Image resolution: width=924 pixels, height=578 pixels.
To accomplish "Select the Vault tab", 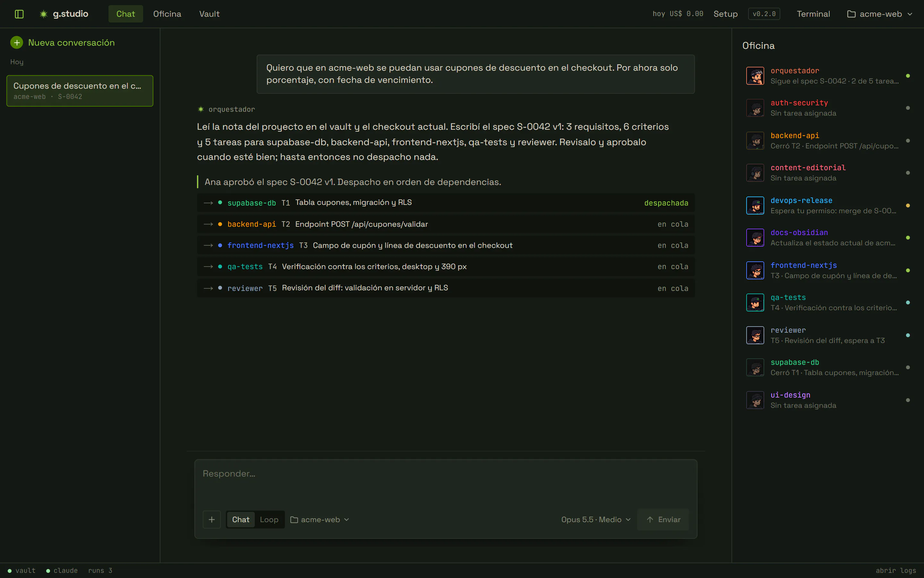I will coord(209,14).
